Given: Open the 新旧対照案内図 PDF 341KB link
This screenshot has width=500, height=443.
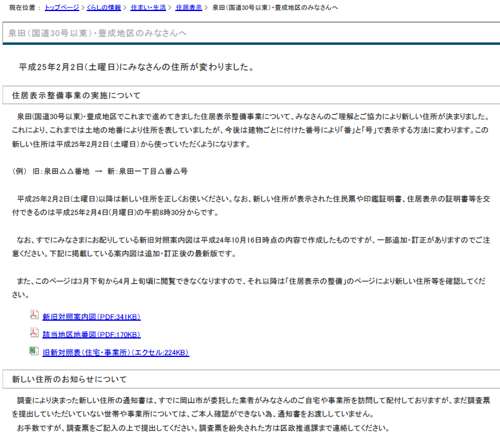Looking at the screenshot, I should point(91,317).
